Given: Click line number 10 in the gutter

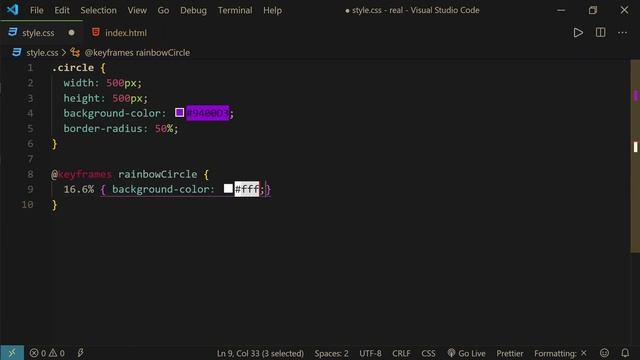Looking at the screenshot, I should click(27, 204).
